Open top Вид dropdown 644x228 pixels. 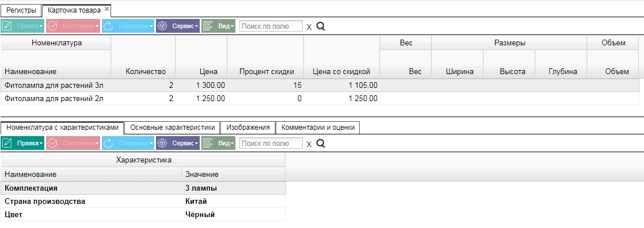point(218,26)
